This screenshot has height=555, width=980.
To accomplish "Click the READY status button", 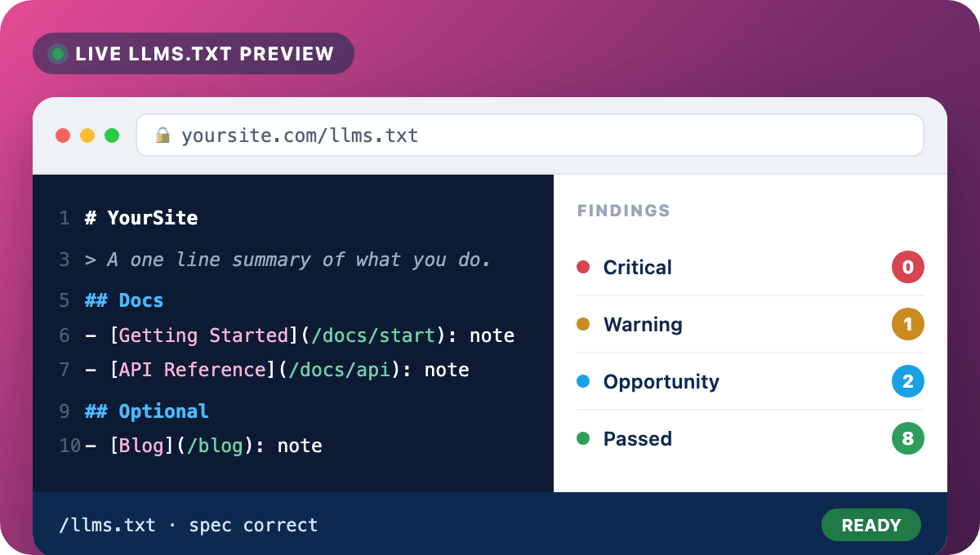I will coord(871,526).
